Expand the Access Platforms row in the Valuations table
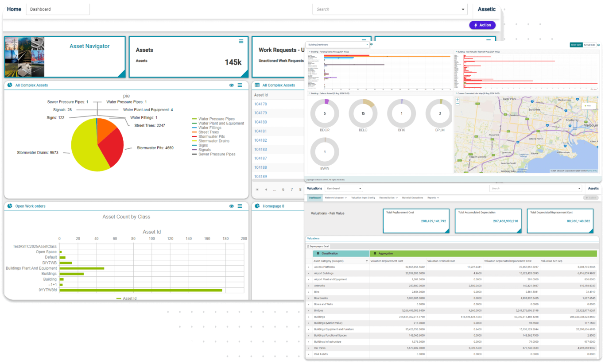 (309, 267)
